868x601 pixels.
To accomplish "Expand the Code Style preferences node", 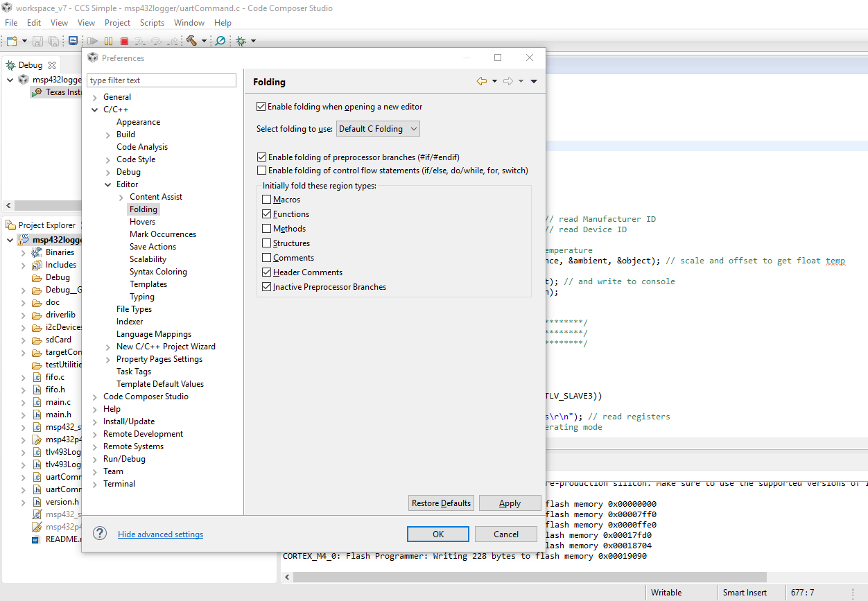I will point(108,159).
